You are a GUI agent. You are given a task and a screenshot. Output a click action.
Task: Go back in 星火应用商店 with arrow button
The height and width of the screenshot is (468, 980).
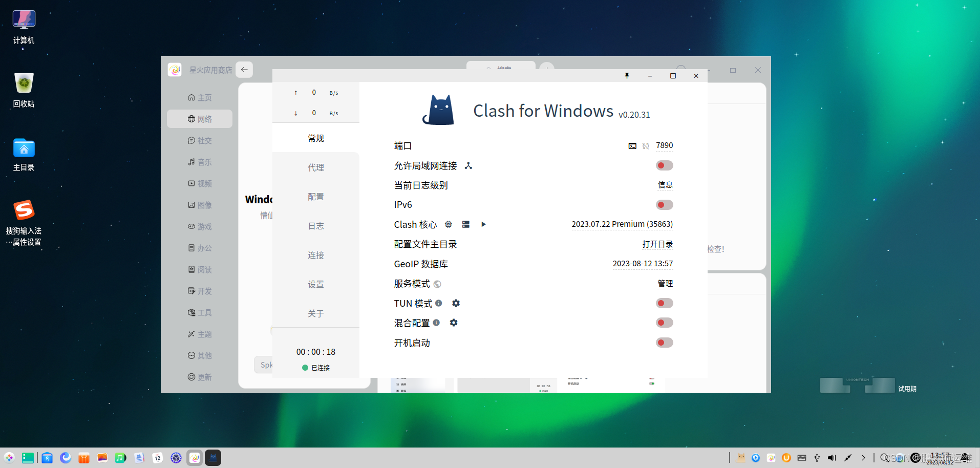(x=244, y=70)
